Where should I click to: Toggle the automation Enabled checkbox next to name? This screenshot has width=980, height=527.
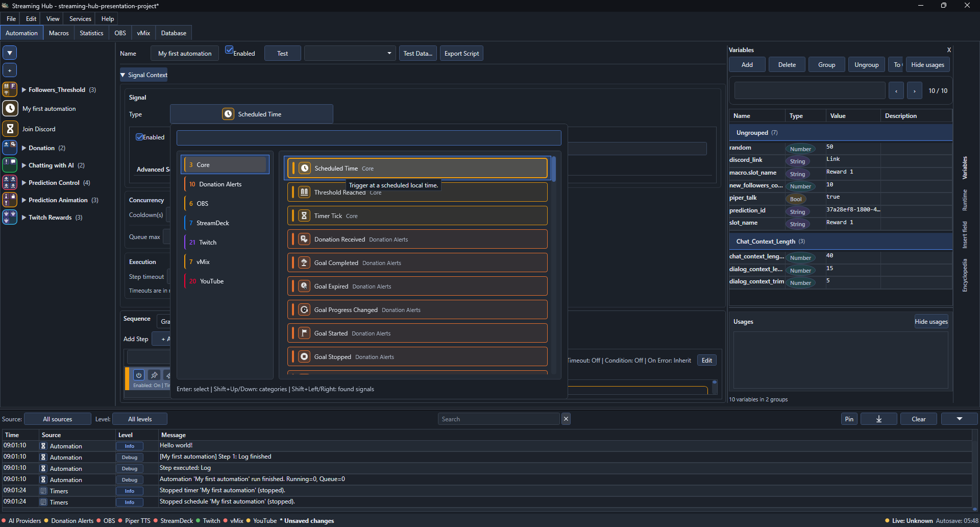click(x=229, y=50)
